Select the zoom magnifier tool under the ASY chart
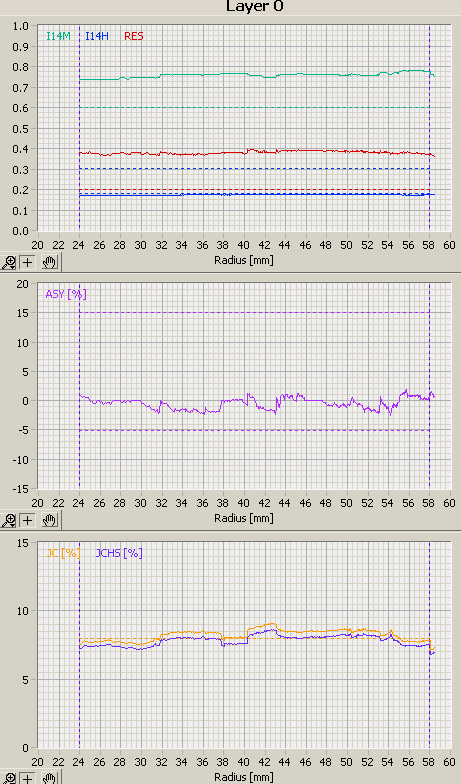 click(x=8, y=520)
